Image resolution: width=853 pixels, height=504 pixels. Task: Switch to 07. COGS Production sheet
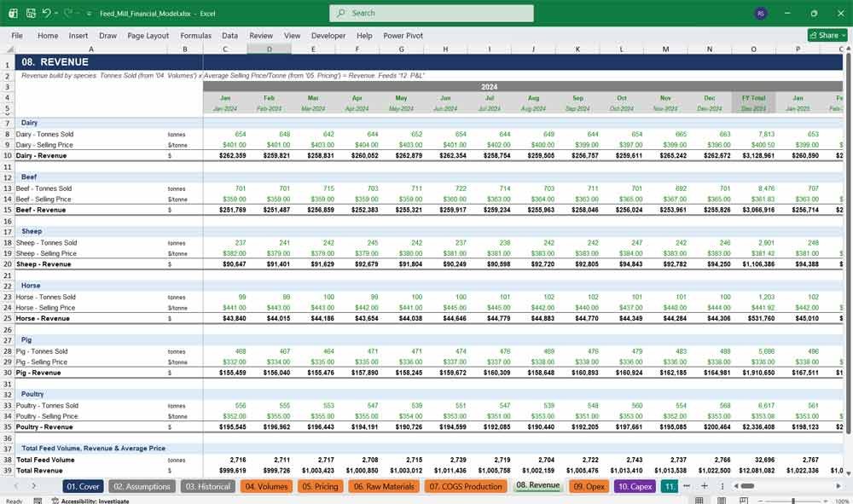pos(465,487)
